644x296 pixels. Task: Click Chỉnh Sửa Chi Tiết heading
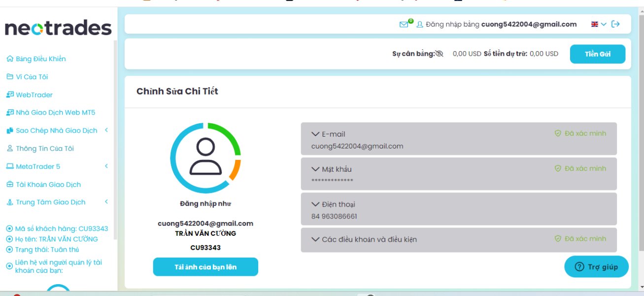point(177,91)
